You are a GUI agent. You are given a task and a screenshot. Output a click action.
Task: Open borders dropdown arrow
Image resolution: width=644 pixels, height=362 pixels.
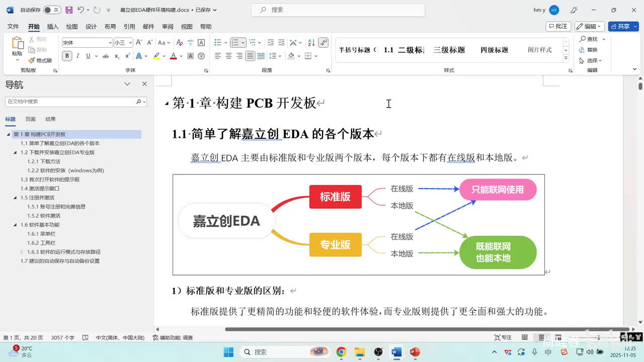315,56
